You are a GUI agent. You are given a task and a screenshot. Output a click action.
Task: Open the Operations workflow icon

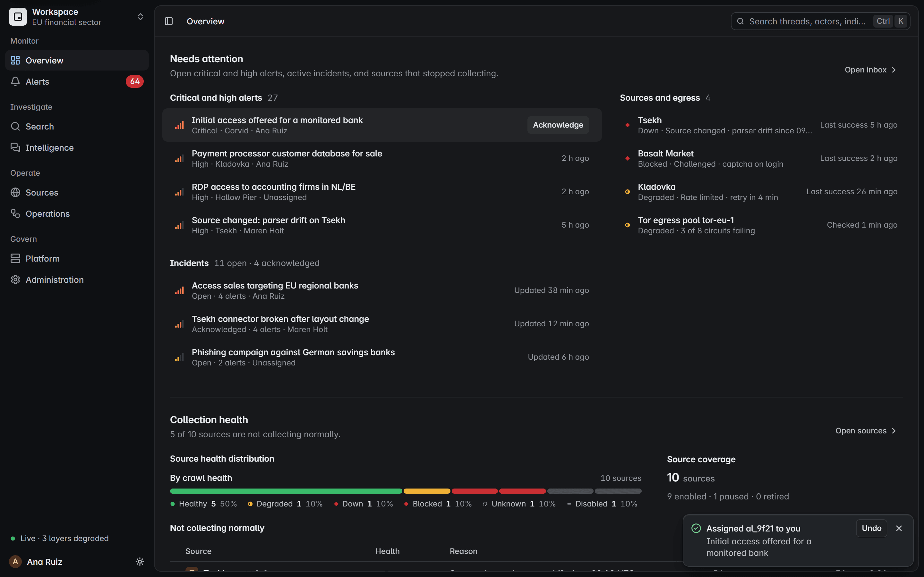click(15, 213)
